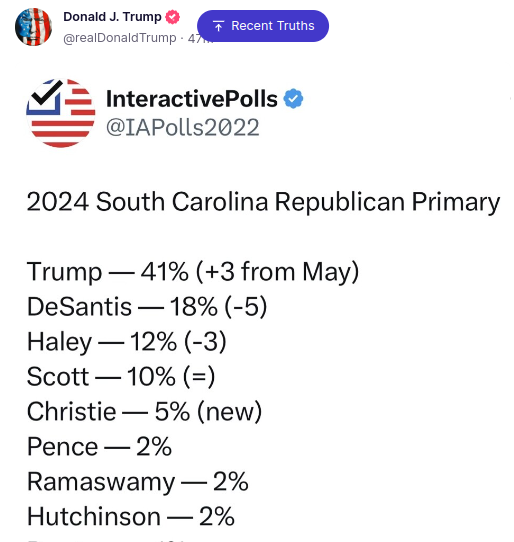Image resolution: width=514 pixels, height=542 pixels.
Task: Click the Trump — 41% poll line
Action: click(193, 272)
